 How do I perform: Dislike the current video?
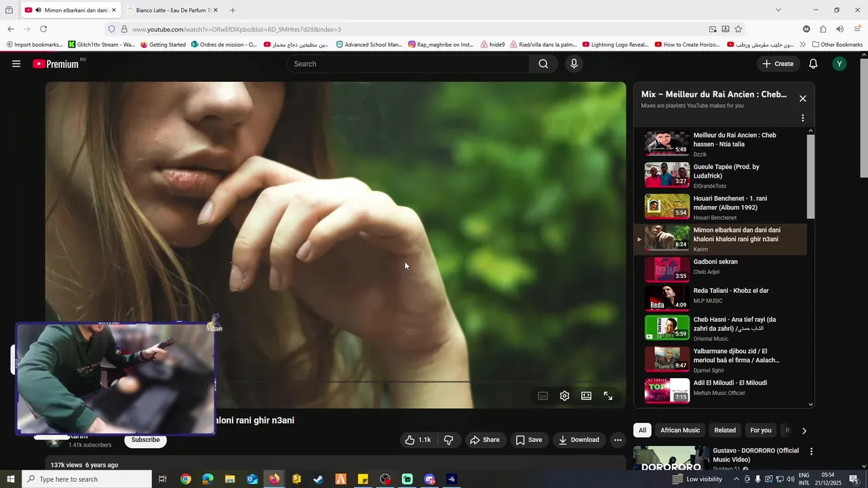pyautogui.click(x=448, y=440)
